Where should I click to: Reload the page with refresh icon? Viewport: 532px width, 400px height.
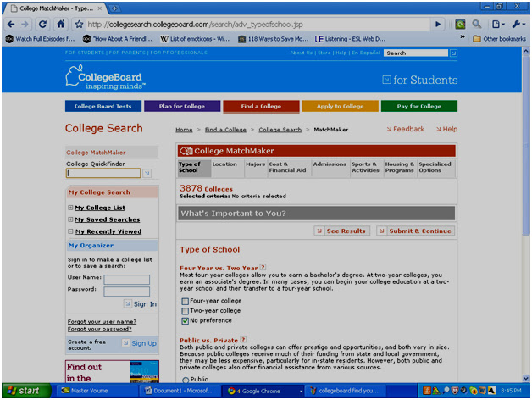coord(42,25)
